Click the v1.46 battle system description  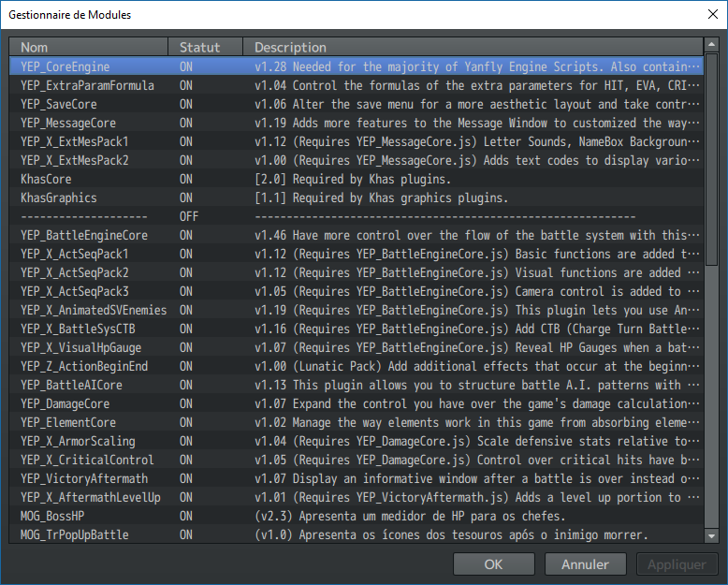tap(477, 235)
